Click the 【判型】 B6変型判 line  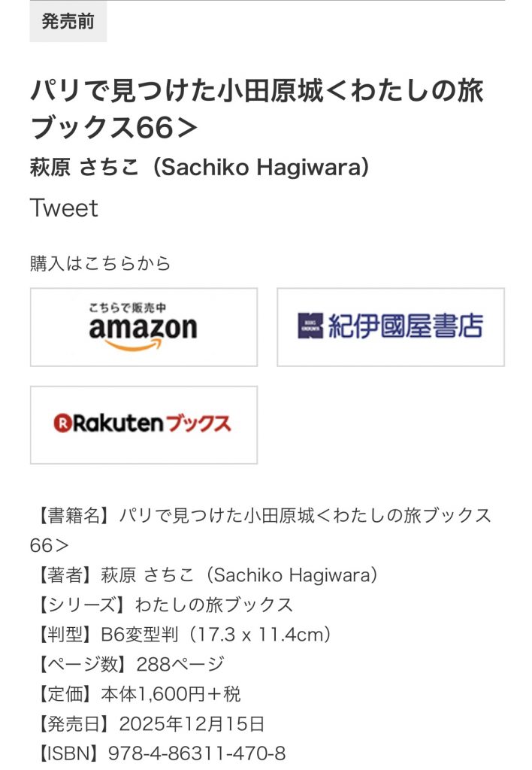tap(181, 634)
